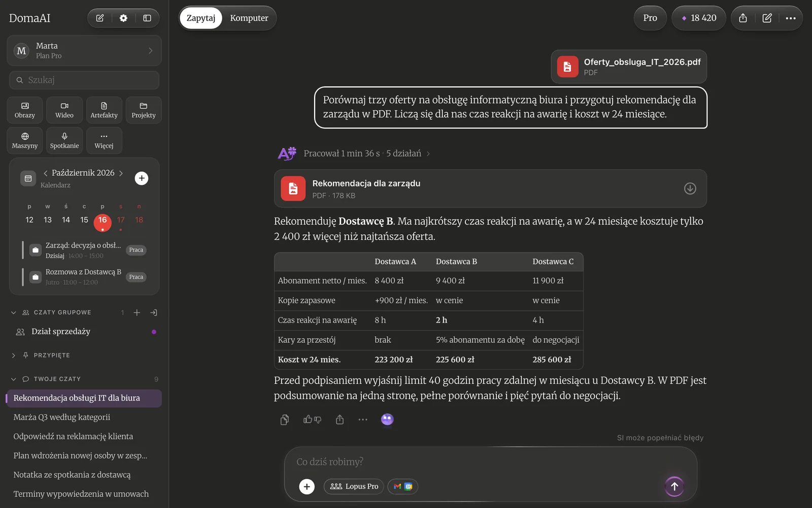The width and height of the screenshot is (812, 508).
Task: Open Wideo video section
Action: tap(64, 110)
